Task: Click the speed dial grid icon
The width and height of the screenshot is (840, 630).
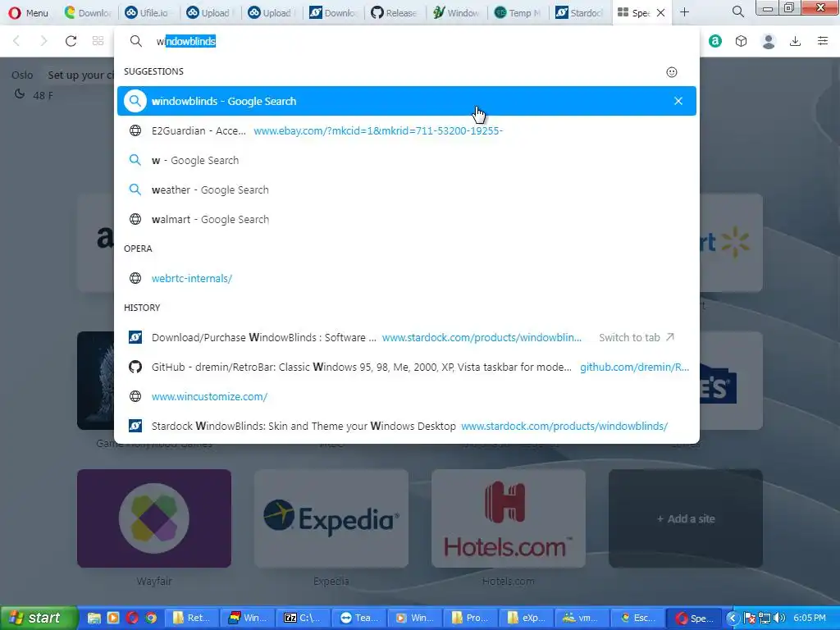Action: [x=98, y=41]
